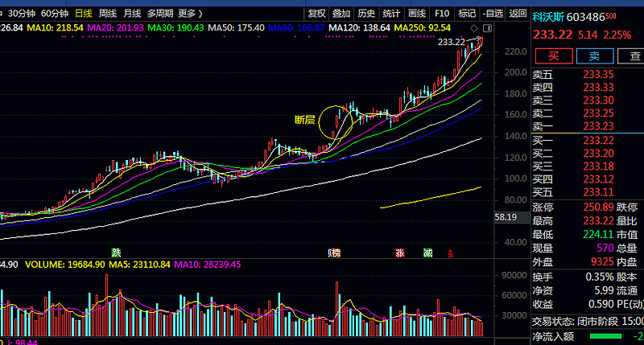The image size is (644, 345).
Task: Click the 涨停 limit-up value 250.89
Action: click(598, 207)
